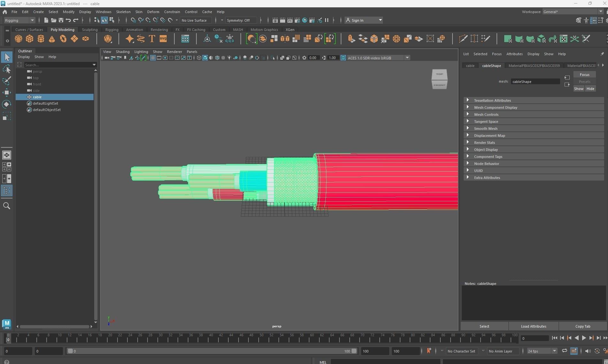Open the viewport Shading menu
Viewport: 608px width, 364px height.
tap(123, 51)
